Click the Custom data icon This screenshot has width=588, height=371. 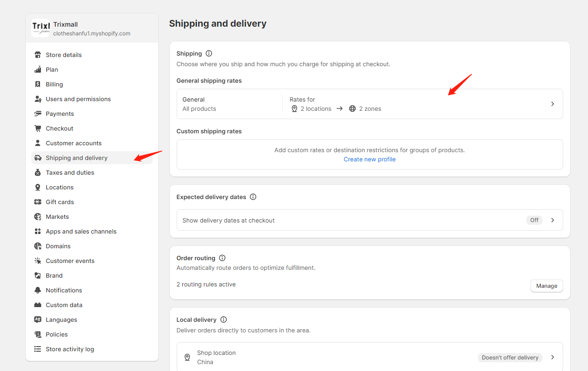(38, 305)
